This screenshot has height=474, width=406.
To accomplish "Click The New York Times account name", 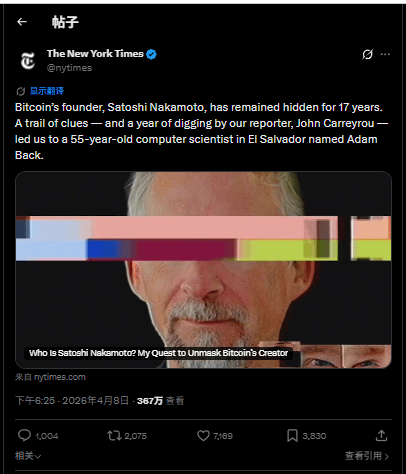I will pos(95,54).
